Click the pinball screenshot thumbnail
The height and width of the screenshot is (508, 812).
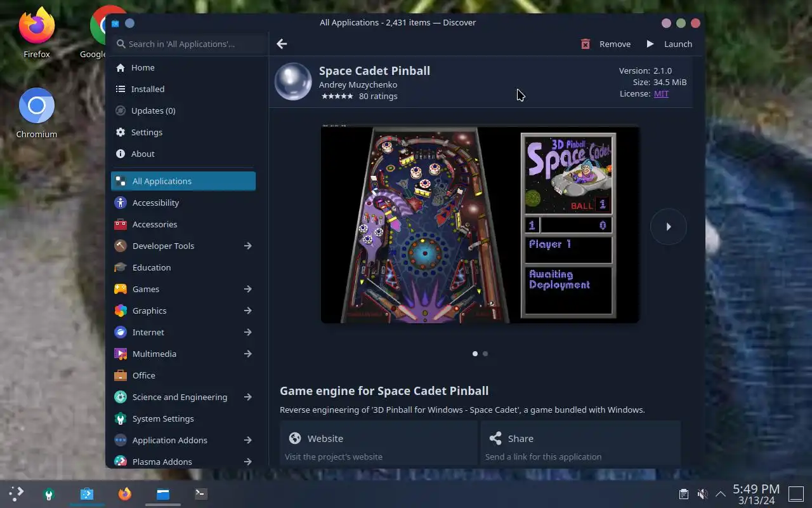(x=480, y=224)
